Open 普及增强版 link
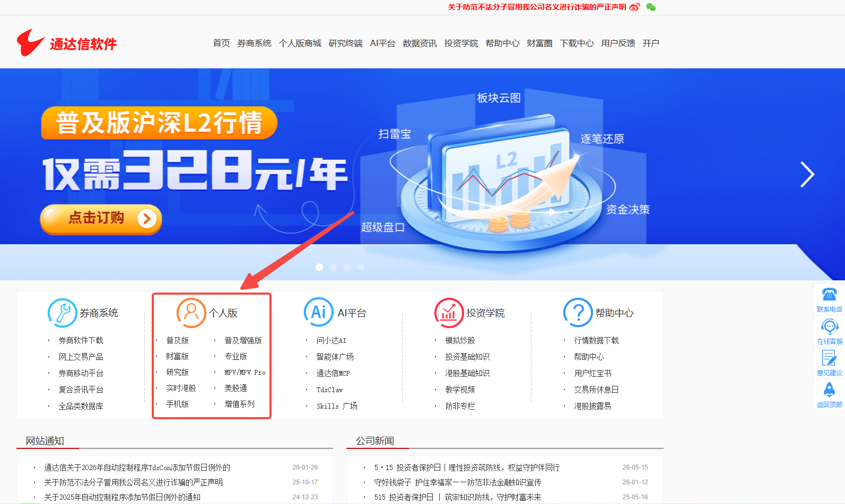This screenshot has height=504, width=845. click(243, 340)
